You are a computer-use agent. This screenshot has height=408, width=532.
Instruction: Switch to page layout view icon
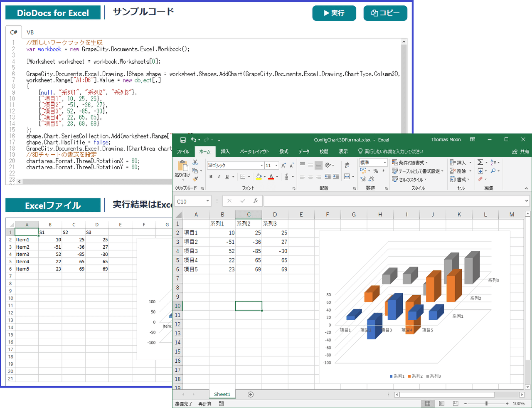tap(442, 403)
